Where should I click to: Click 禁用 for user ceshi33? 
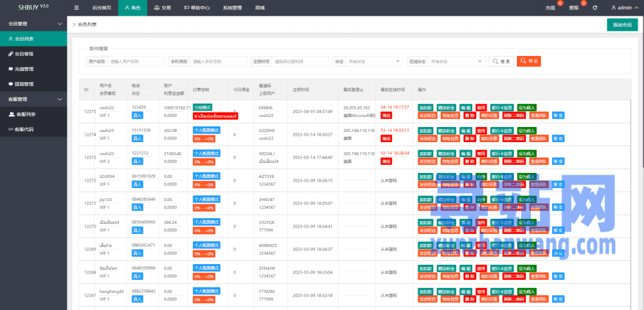(480, 107)
